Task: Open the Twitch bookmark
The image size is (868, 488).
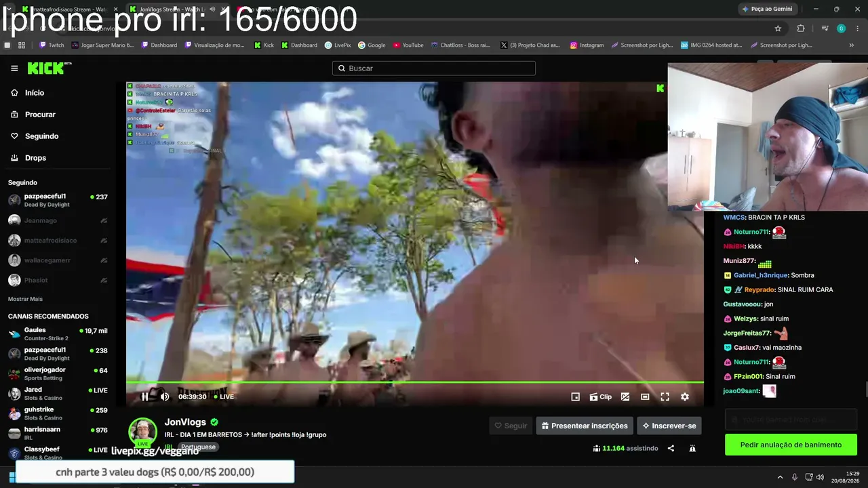Action: click(x=52, y=45)
